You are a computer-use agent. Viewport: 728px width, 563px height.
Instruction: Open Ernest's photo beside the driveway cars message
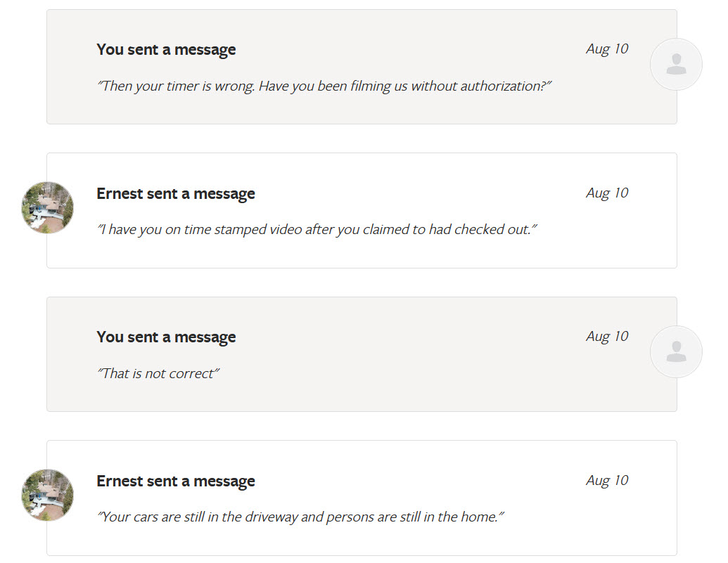(47, 495)
